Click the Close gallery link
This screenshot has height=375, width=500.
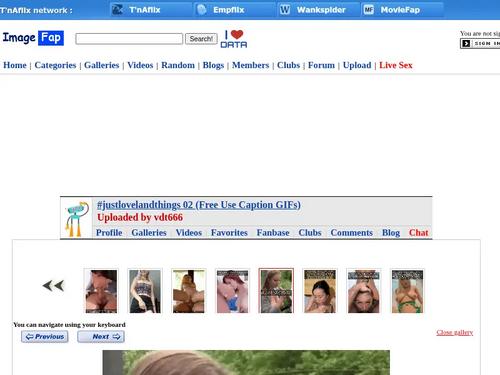pos(455,332)
